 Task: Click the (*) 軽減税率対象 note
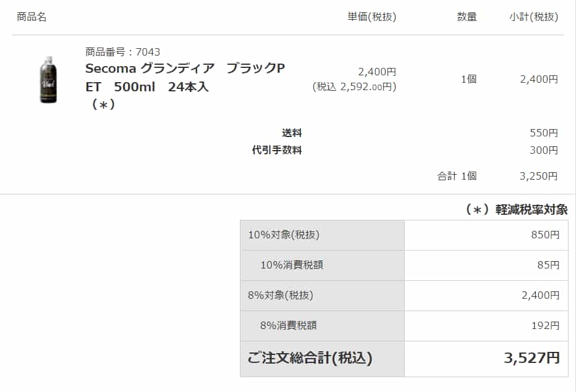[516, 210]
